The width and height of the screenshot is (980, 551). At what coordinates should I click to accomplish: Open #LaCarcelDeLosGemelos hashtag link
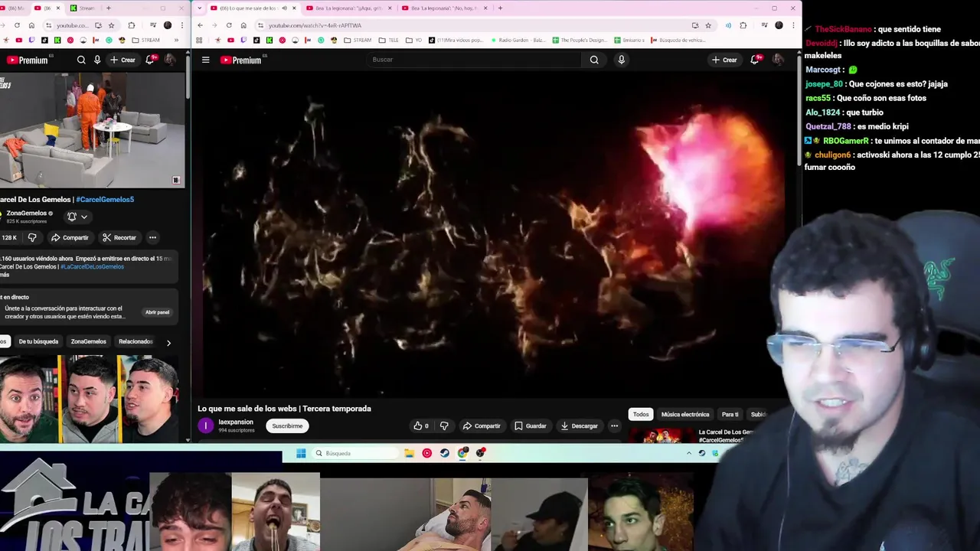[x=92, y=267]
